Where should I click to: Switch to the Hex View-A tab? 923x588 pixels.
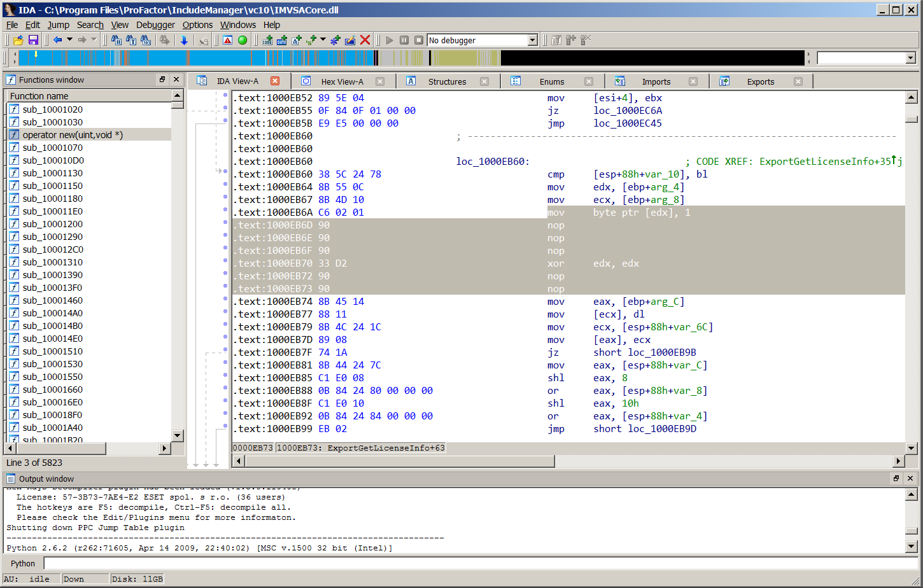tap(342, 81)
